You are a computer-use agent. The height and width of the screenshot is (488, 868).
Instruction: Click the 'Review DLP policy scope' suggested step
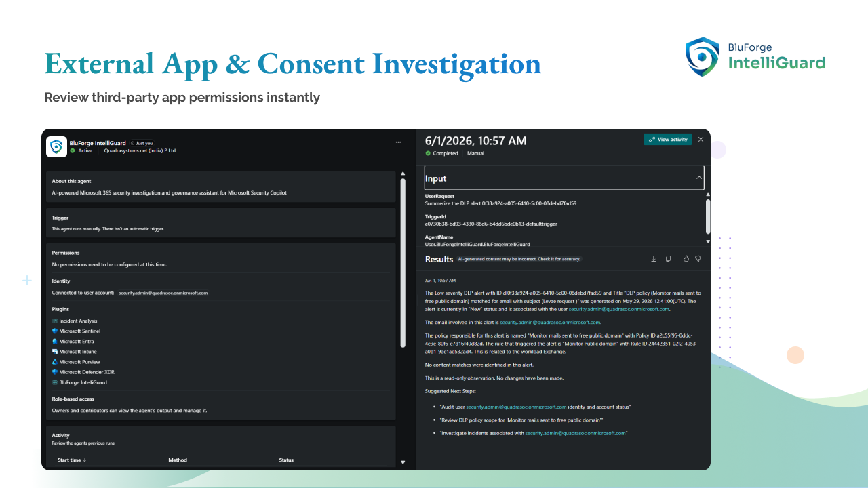pyautogui.click(x=521, y=420)
